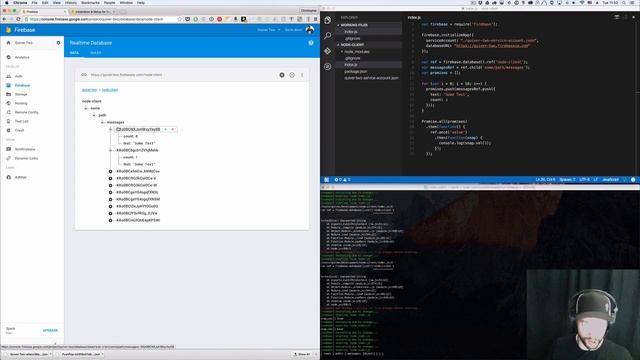
Task: Click 'Go to docs' in Firebase header
Action: coord(293,30)
